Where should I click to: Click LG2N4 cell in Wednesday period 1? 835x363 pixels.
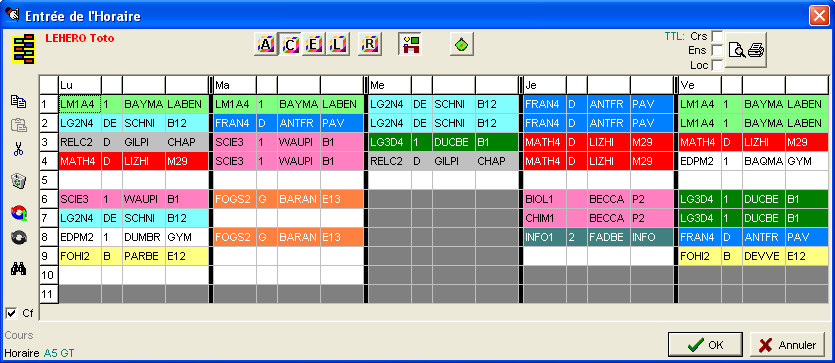point(390,104)
